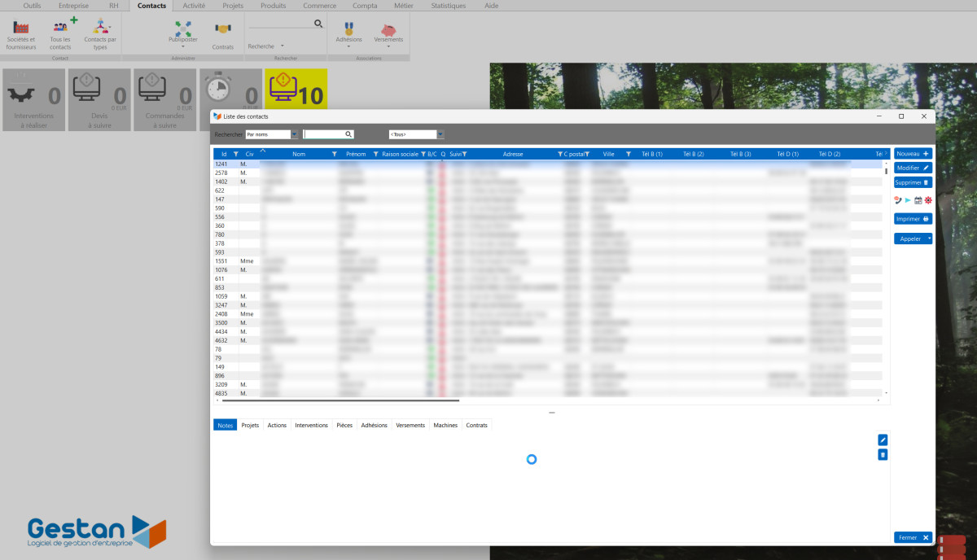Toggle the filter on the Ville column
977x560 pixels.
pyautogui.click(x=629, y=154)
